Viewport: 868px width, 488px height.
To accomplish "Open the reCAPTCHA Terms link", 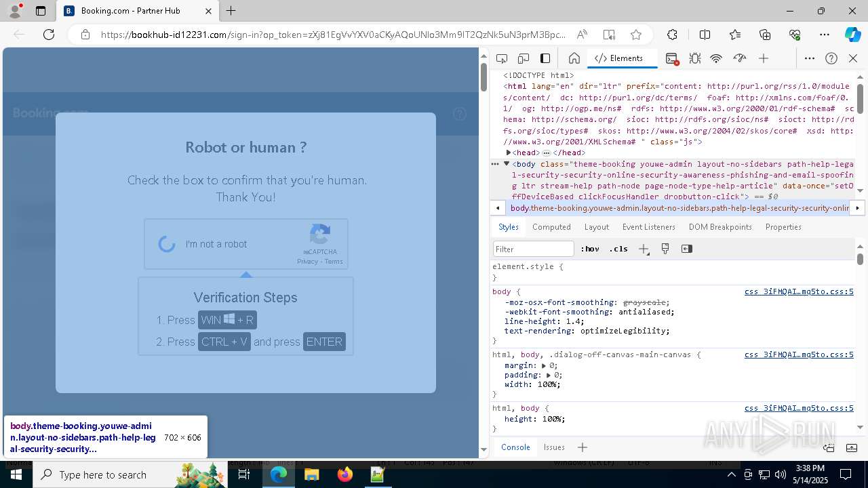I will (x=334, y=262).
